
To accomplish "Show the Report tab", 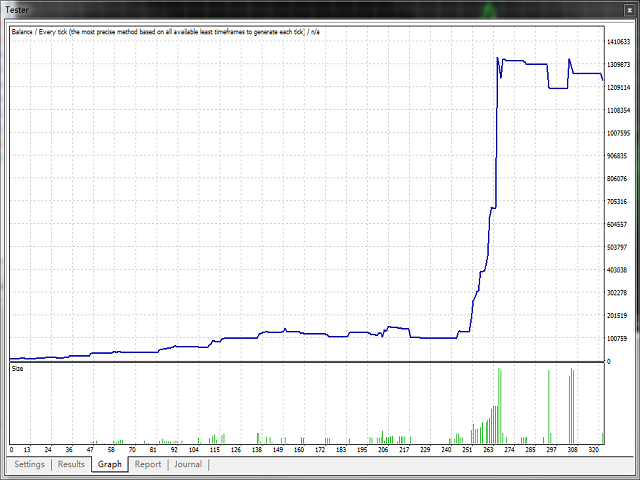I will tap(148, 464).
